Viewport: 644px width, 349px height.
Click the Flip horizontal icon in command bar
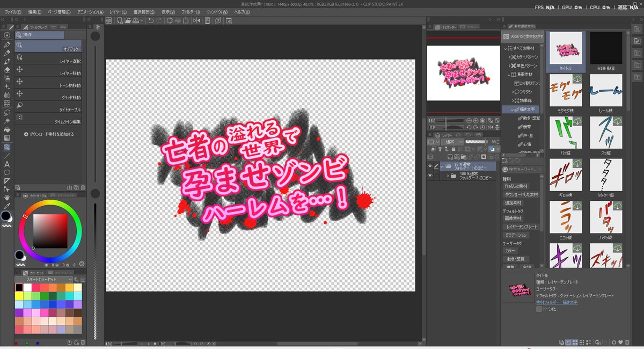pyautogui.click(x=196, y=20)
